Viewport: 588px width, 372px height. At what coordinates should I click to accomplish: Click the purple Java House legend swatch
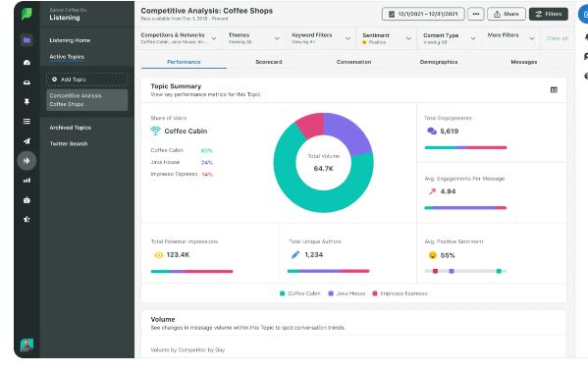[x=331, y=293]
